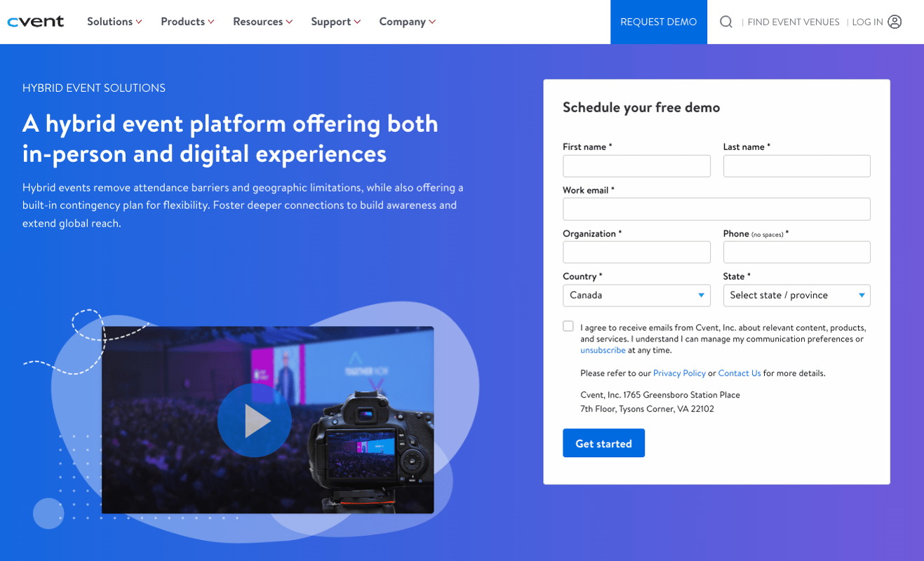Viewport: 924px width, 561px height.
Task: Focus the Phone field
Action: [x=796, y=252]
